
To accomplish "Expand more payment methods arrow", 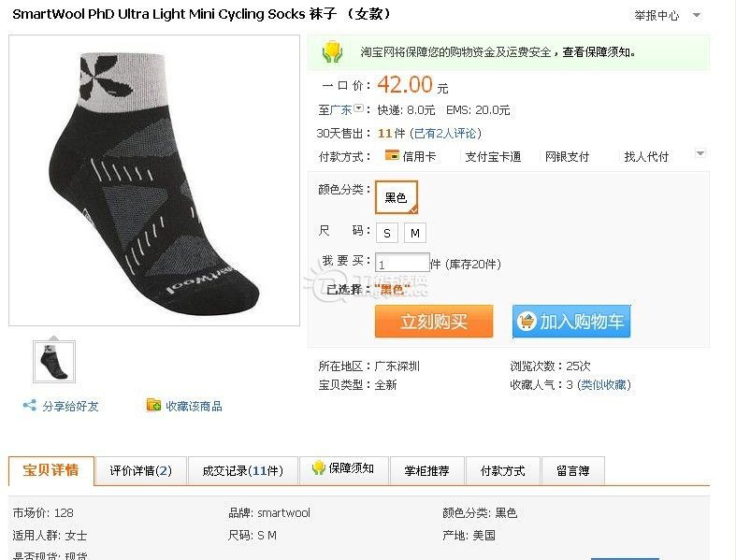I will (700, 153).
